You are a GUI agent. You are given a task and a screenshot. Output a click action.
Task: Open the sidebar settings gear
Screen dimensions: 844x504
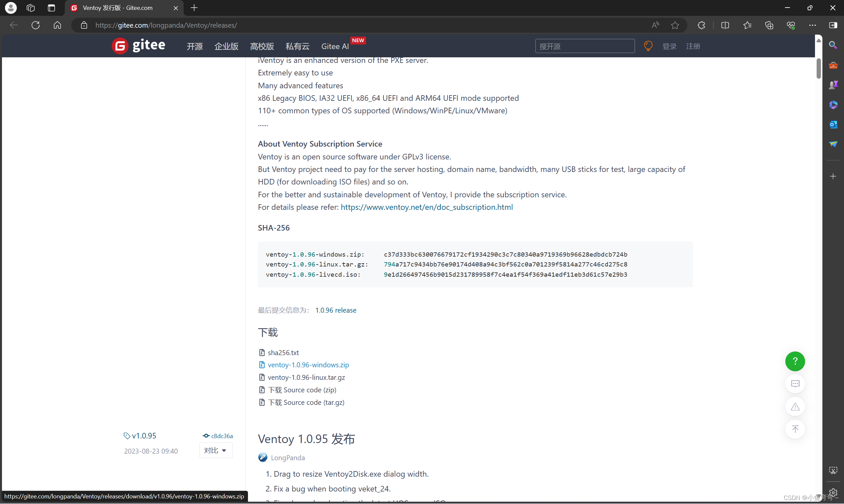pyautogui.click(x=833, y=492)
